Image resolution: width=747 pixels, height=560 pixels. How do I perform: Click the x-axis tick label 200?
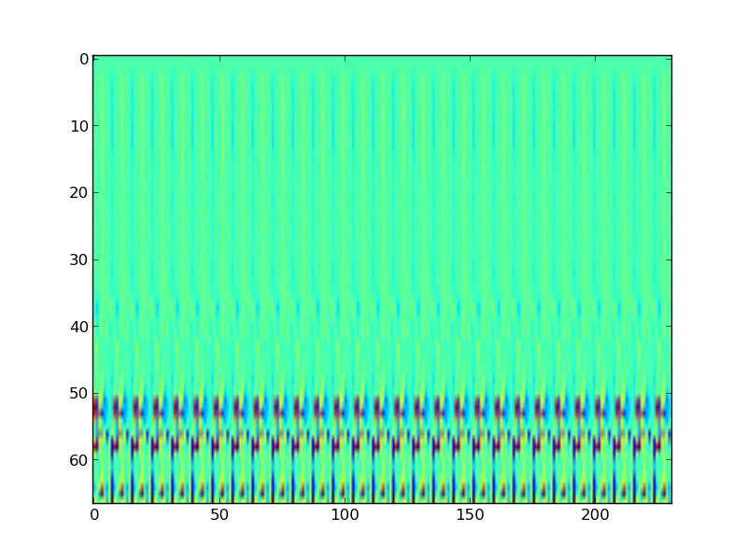(596, 516)
